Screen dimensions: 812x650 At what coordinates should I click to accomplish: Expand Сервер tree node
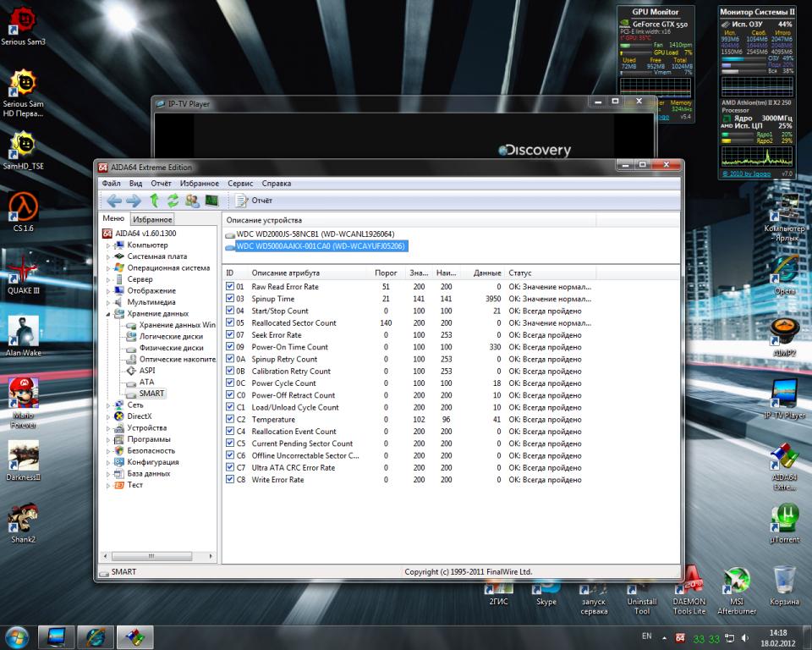[108, 279]
